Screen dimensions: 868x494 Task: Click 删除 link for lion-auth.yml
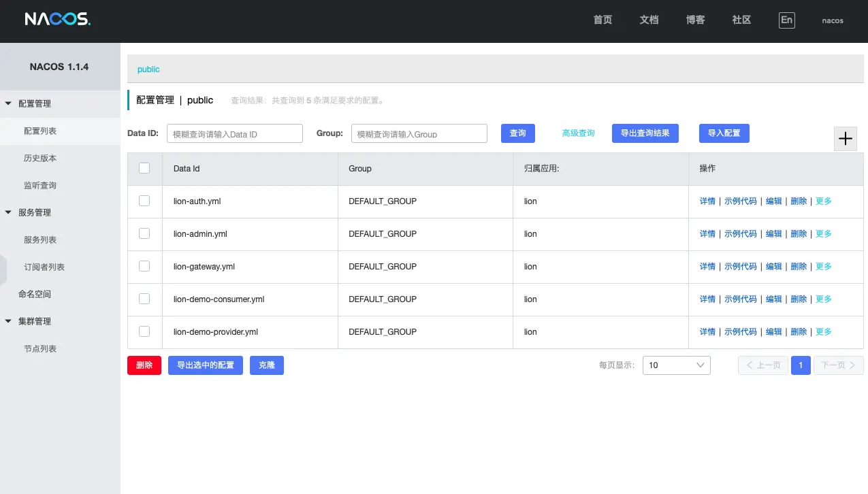[799, 201]
